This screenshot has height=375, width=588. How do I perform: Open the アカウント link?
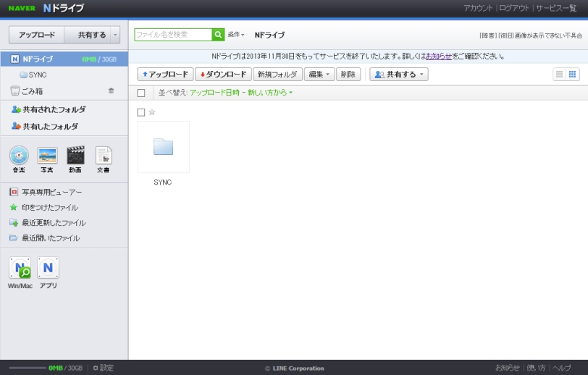click(x=478, y=8)
